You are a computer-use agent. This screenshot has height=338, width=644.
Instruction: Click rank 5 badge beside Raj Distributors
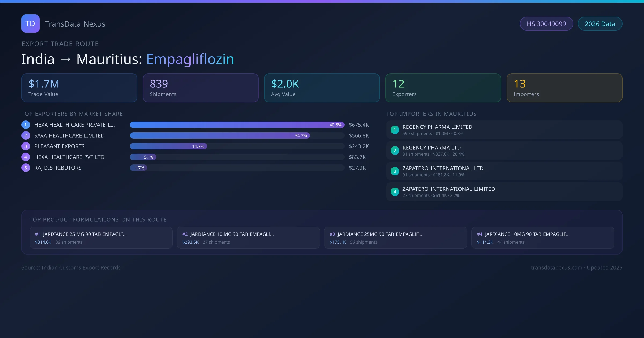(x=26, y=168)
